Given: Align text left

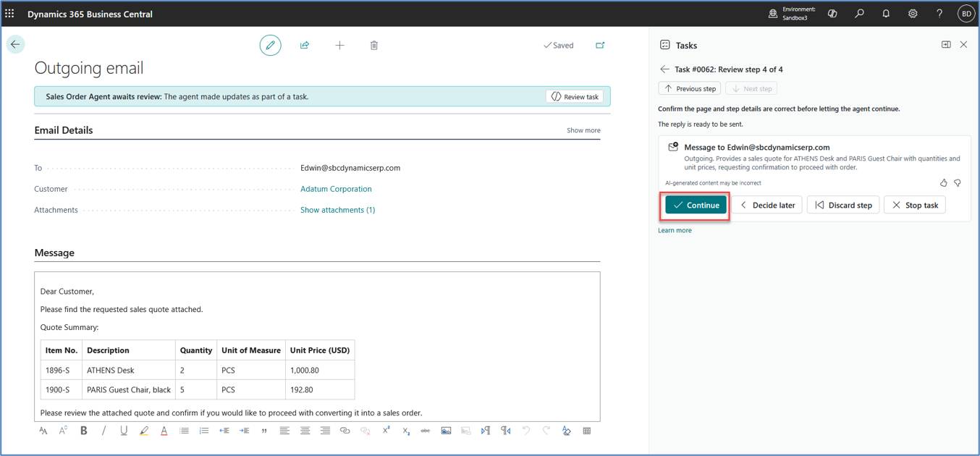Looking at the screenshot, I should point(284,431).
